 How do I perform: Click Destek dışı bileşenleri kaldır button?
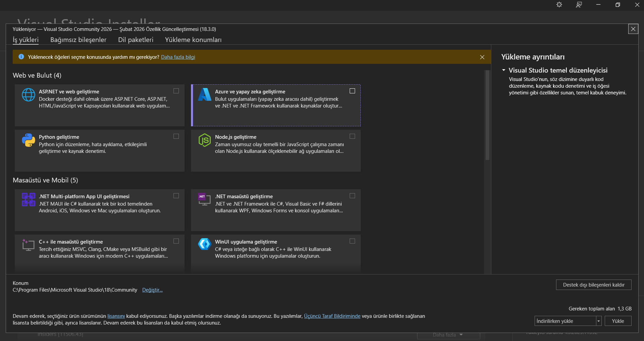coord(594,285)
